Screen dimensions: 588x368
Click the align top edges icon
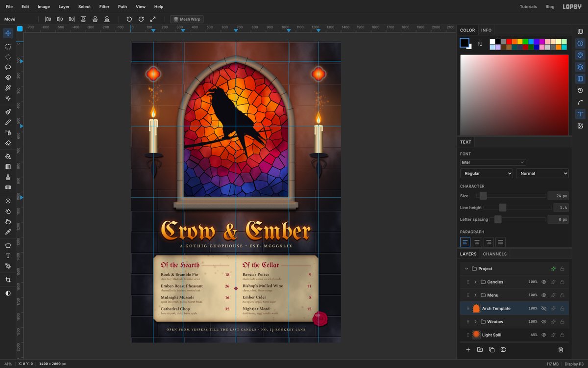tap(83, 19)
